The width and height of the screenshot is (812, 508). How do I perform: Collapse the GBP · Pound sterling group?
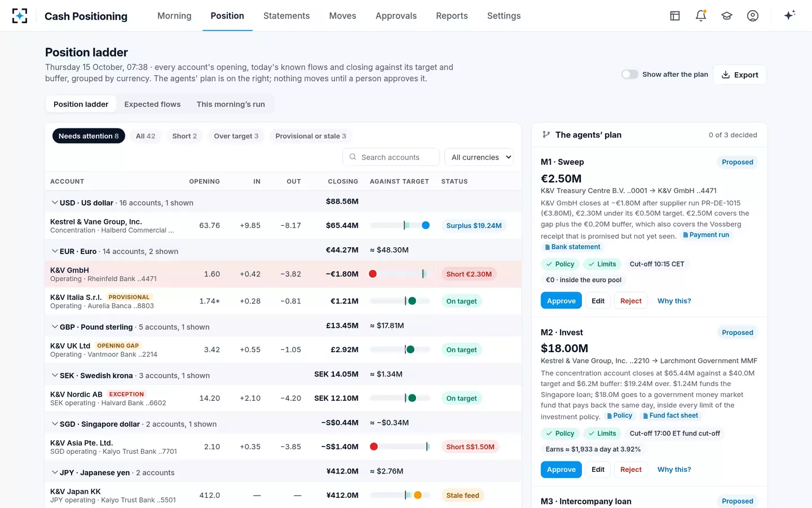click(x=55, y=327)
